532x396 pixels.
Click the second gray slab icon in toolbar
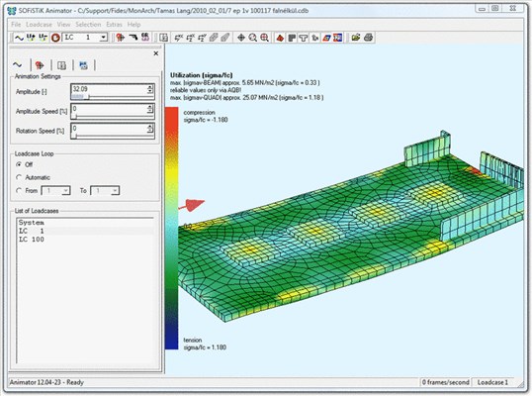click(x=225, y=38)
